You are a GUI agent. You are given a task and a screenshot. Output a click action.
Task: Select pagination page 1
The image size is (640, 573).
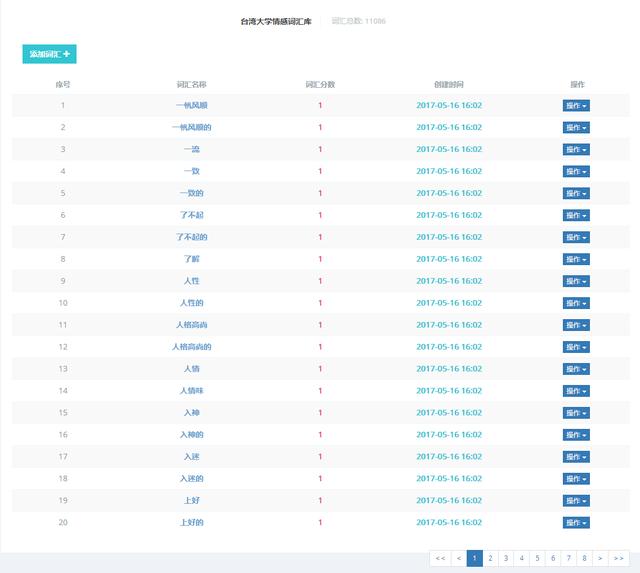(474, 558)
